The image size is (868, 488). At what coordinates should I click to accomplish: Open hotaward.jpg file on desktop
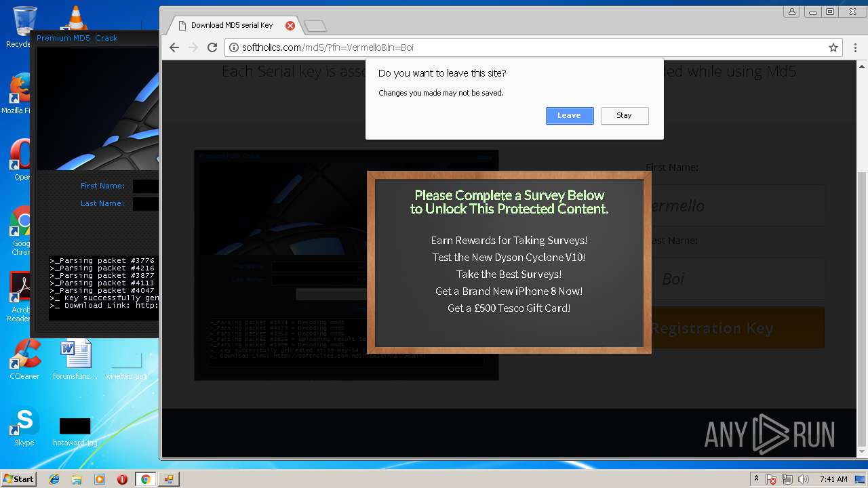tap(75, 432)
